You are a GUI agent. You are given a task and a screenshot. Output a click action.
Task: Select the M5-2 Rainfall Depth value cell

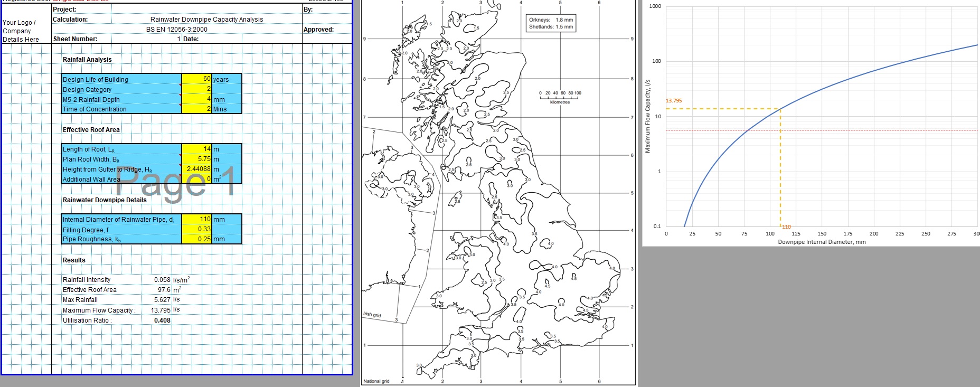pos(196,99)
